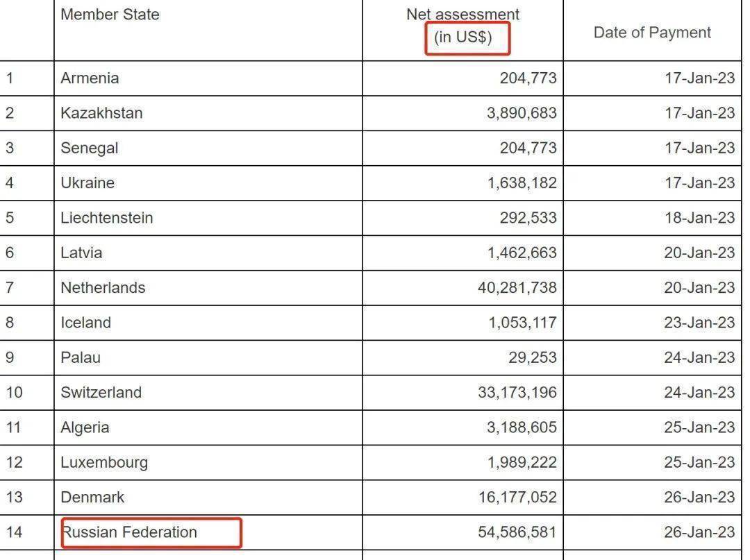Click Palau's net assessment 29,253
Screen dimensions: 750x560
[x=533, y=357]
